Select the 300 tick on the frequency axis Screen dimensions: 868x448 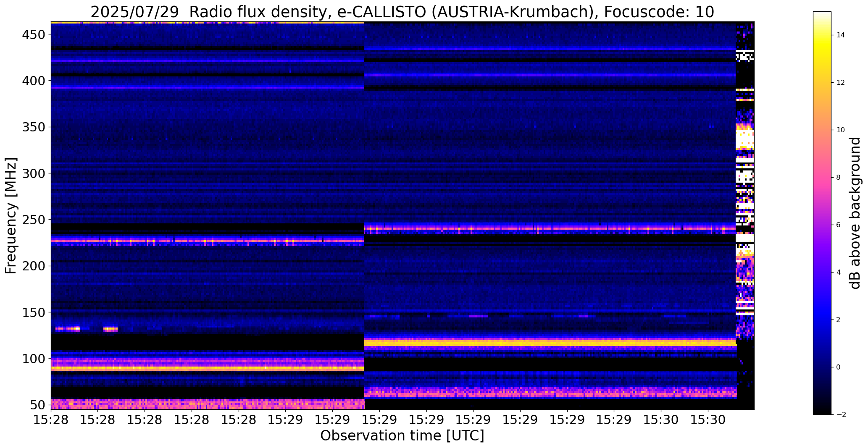point(33,173)
